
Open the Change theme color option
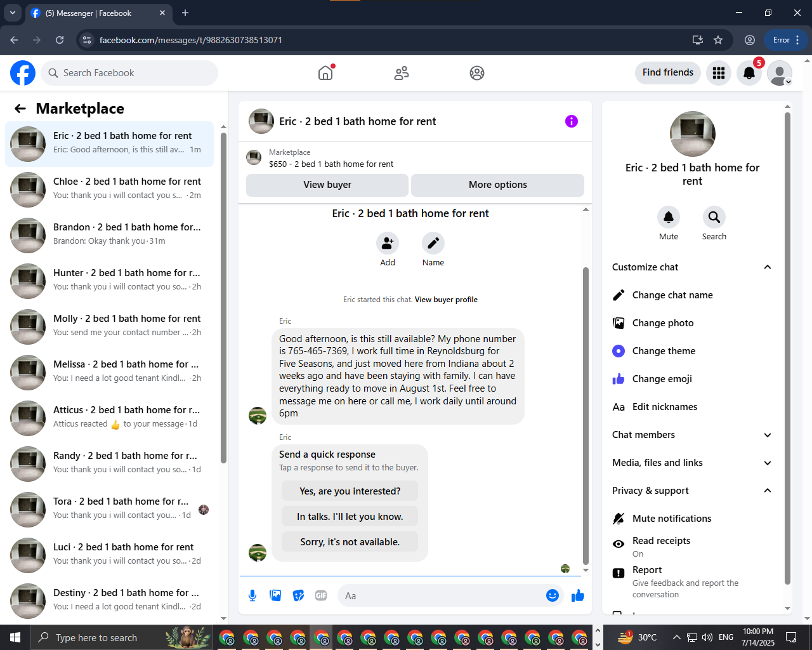pyautogui.click(x=691, y=351)
